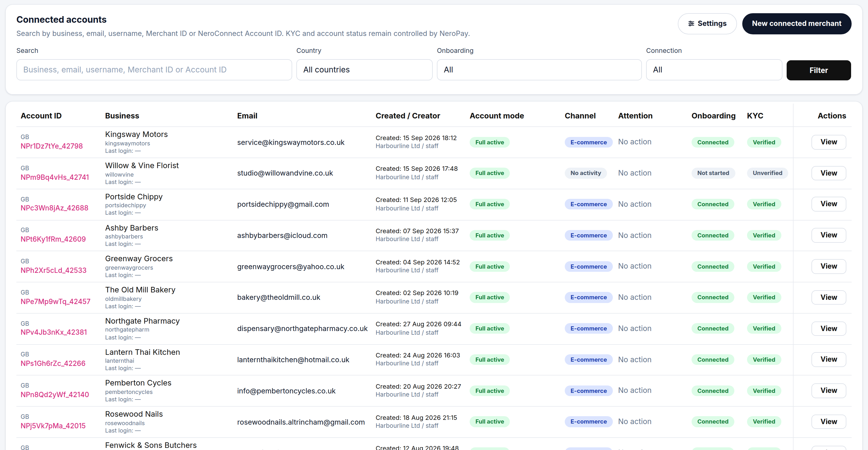Viewport: 868px width, 450px height.
Task: View Portside Chippy account
Action: pyautogui.click(x=829, y=204)
